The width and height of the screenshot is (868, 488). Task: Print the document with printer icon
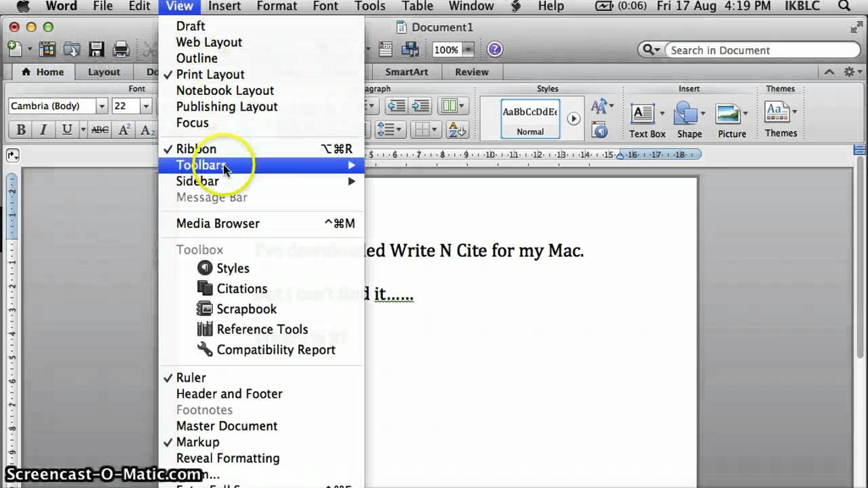[121, 49]
